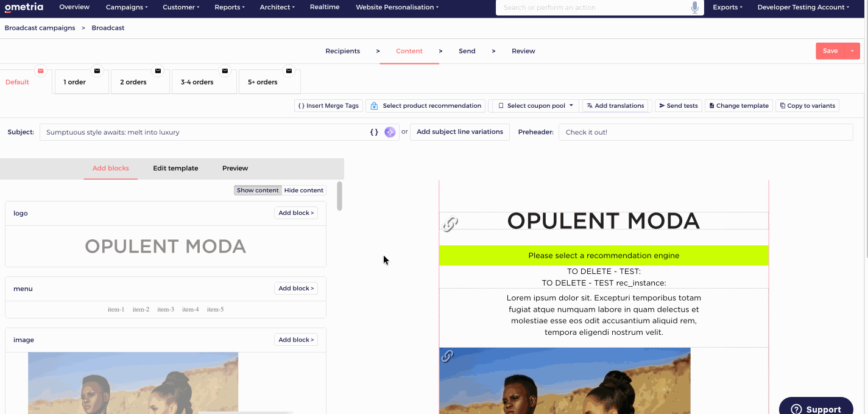Switch to Preview tab
The width and height of the screenshot is (868, 414).
235,169
